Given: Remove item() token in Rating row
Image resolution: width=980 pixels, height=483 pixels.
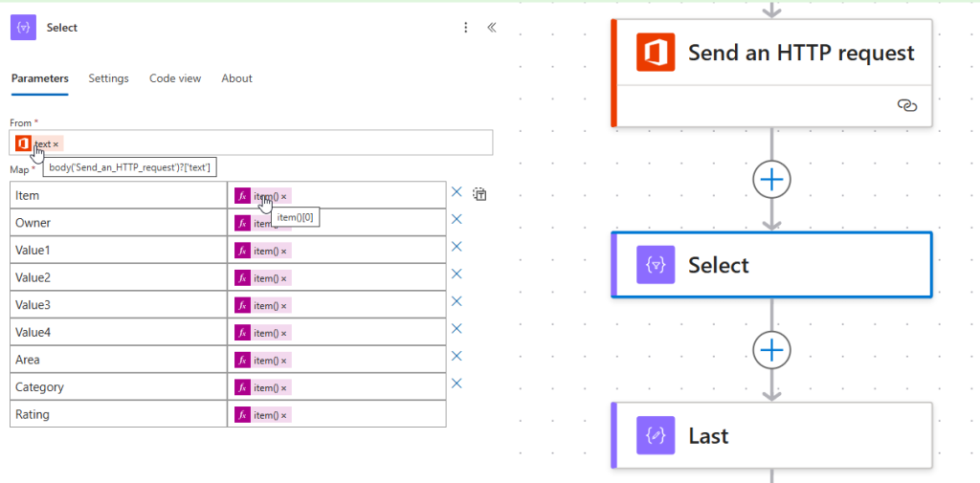Looking at the screenshot, I should coord(283,415).
